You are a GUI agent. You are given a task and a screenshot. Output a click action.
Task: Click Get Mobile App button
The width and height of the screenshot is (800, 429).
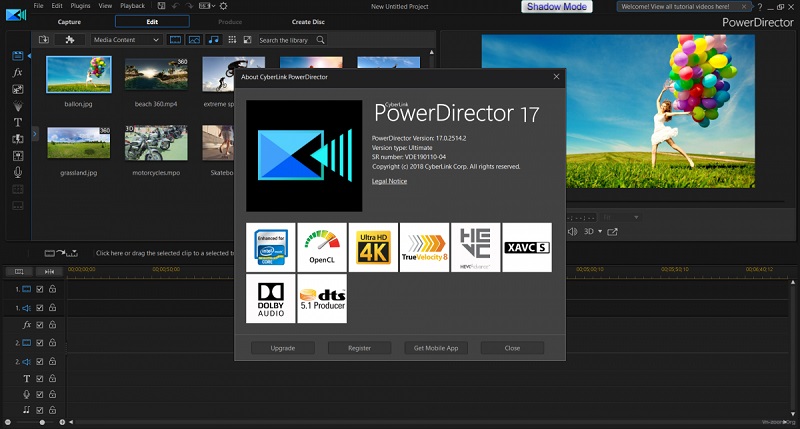[x=436, y=348]
